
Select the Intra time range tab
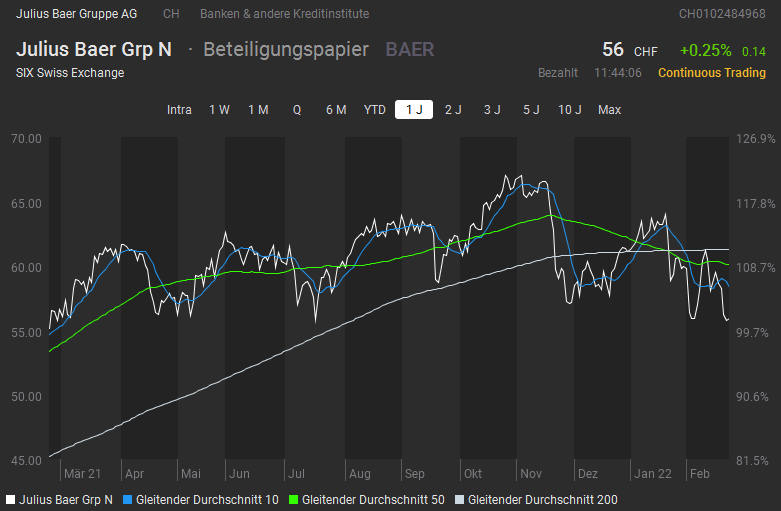point(179,110)
